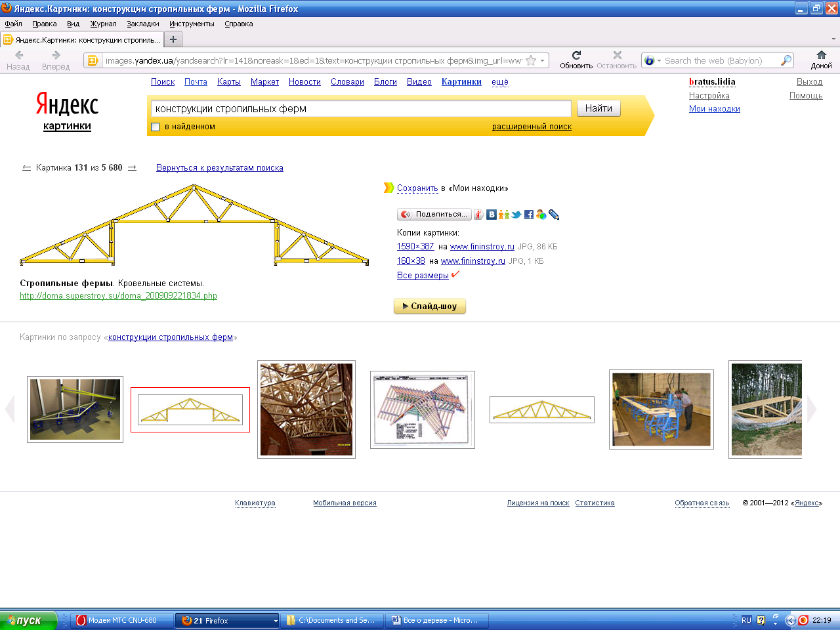
Task: Start the Слайд-шоу
Action: 430,306
